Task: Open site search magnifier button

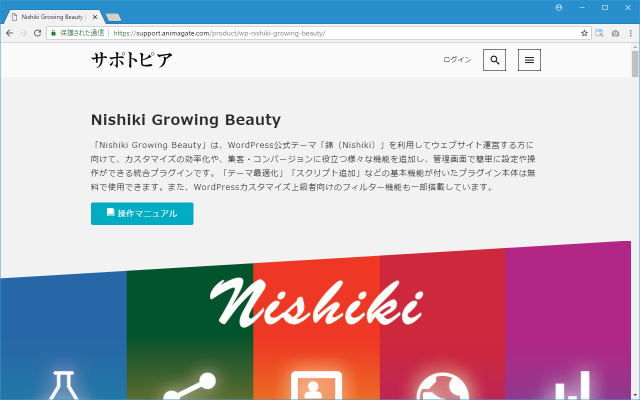Action: [x=494, y=60]
